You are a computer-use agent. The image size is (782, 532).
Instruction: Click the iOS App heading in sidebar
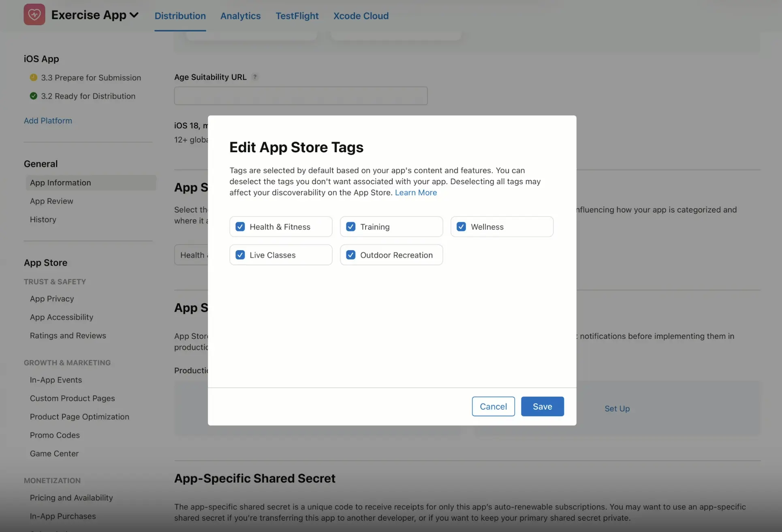41,59
